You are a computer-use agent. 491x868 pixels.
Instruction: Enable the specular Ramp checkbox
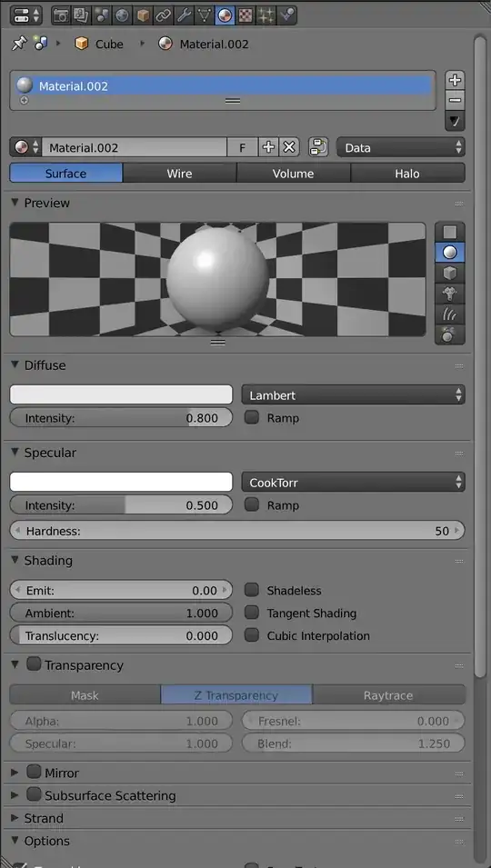[252, 504]
